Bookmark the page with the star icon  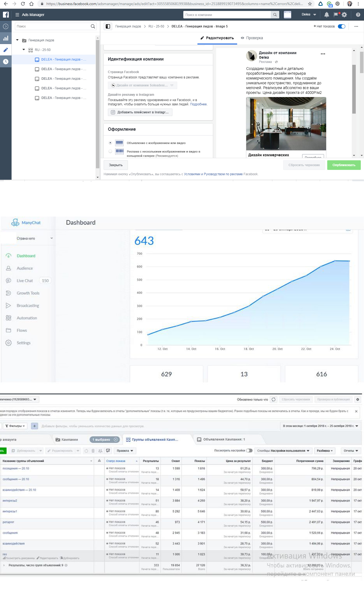[x=310, y=4]
